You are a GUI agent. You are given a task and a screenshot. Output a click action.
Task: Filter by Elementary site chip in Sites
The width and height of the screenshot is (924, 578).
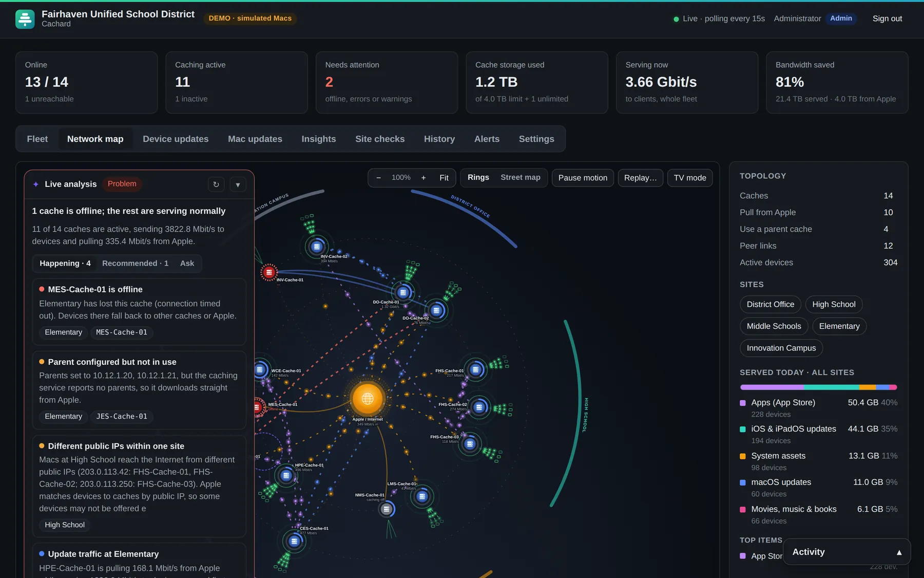(x=839, y=326)
